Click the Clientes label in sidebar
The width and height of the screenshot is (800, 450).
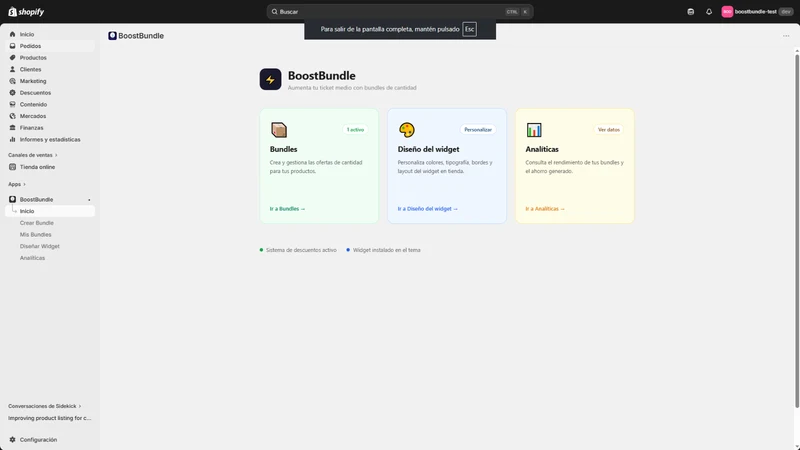tap(31, 69)
